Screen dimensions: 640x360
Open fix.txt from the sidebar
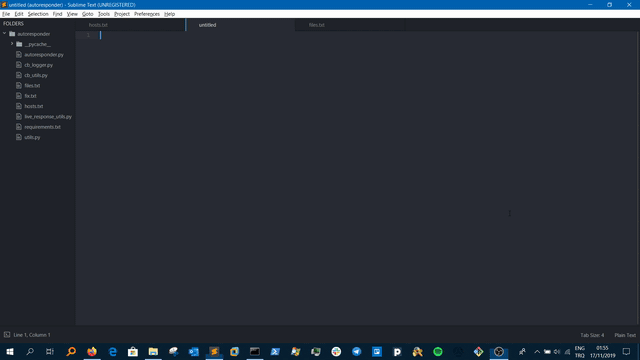pyautogui.click(x=30, y=96)
